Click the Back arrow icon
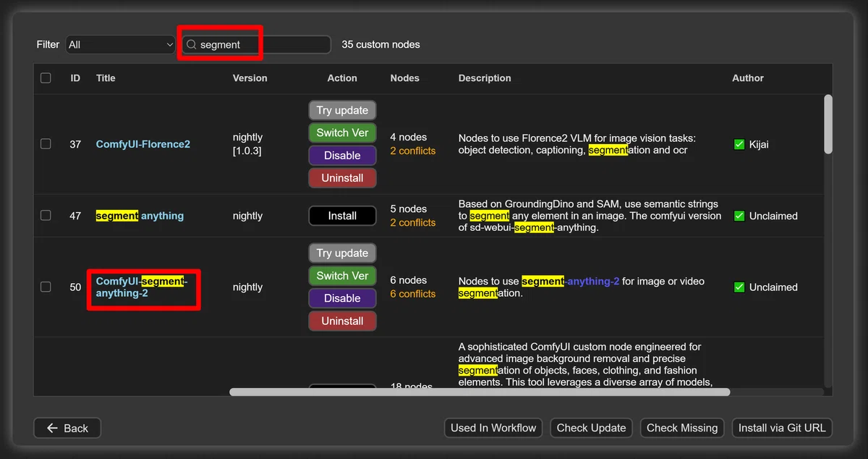The height and width of the screenshot is (459, 868). point(52,429)
